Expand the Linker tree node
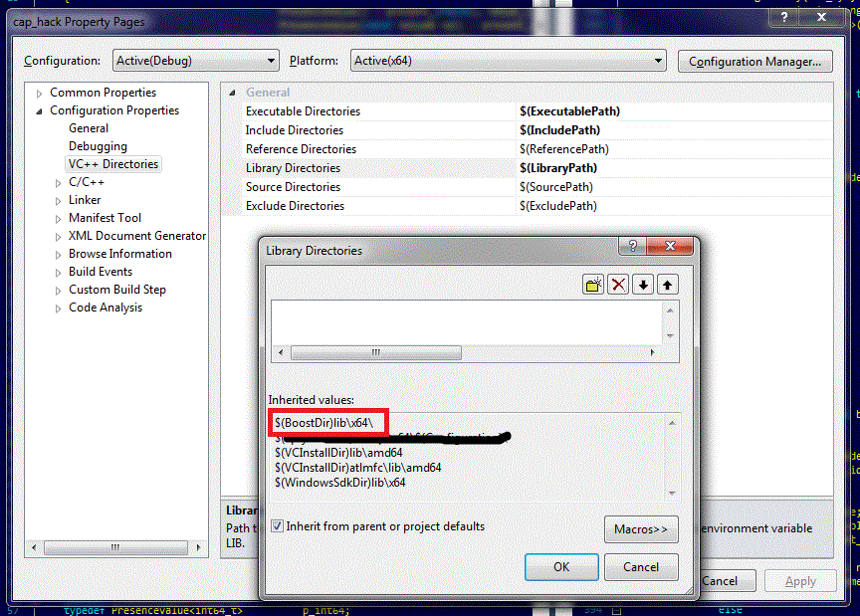 pos(59,199)
